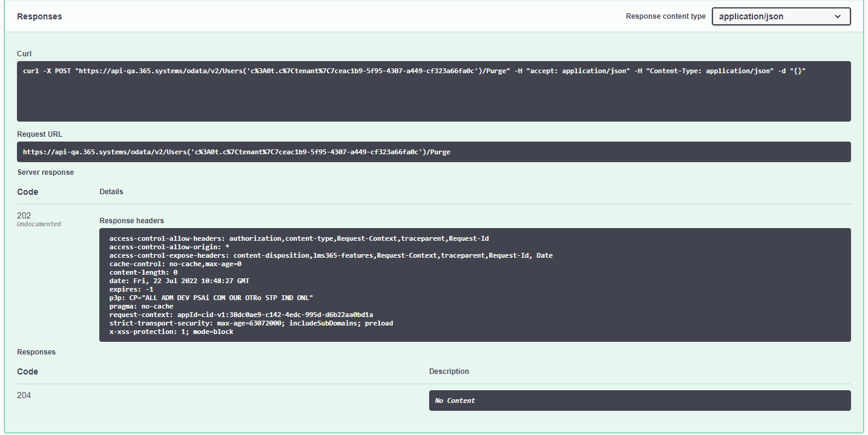Click the access-control-allow-origin header line
The height and width of the screenshot is (435, 868).
coord(169,247)
